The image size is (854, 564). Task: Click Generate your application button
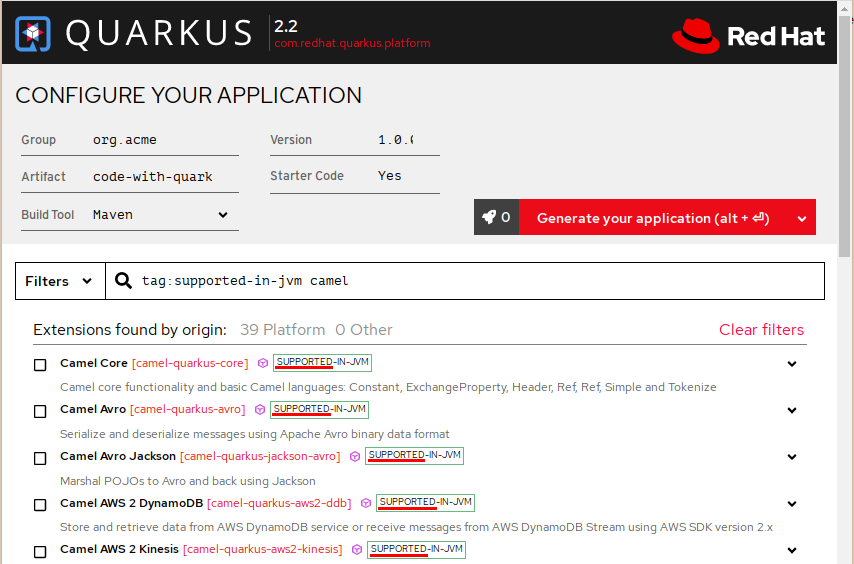[653, 218]
